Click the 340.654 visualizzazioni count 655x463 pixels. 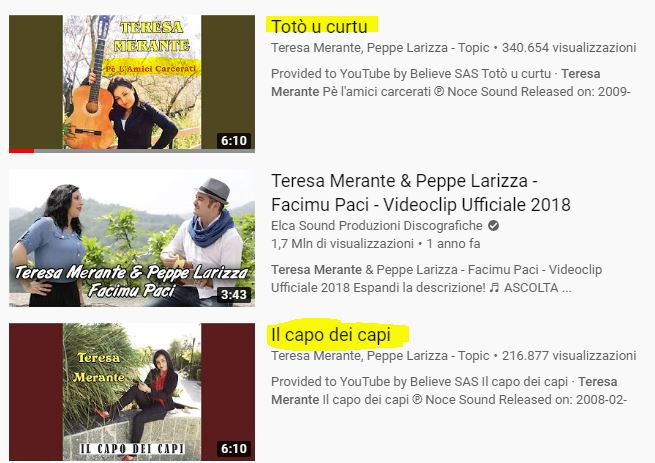coord(569,48)
